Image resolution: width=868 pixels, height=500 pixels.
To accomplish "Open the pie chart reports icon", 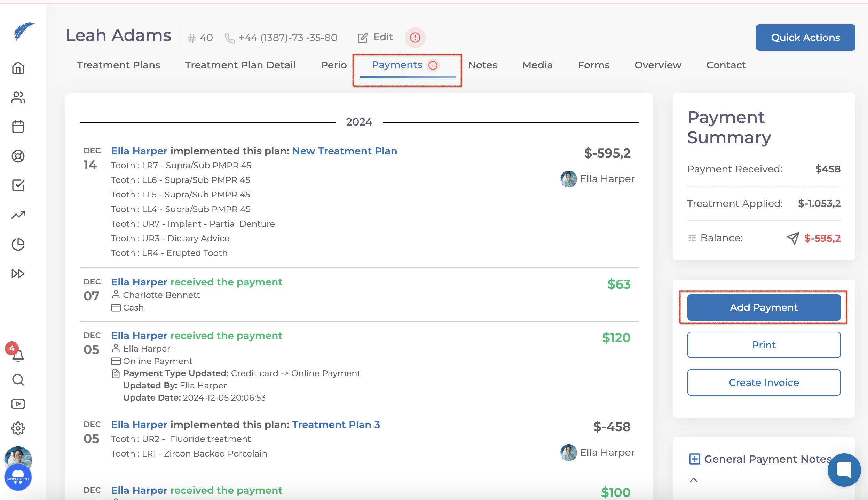I will click(18, 244).
